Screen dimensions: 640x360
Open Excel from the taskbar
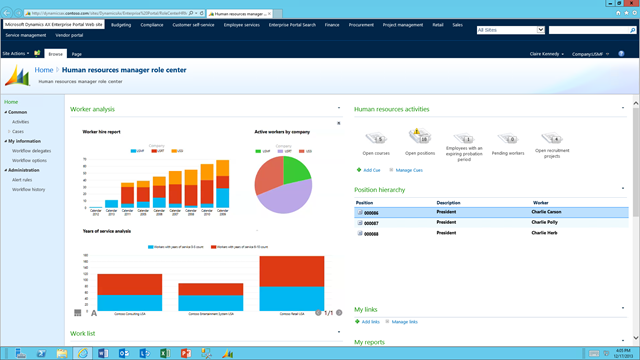pos(165,353)
